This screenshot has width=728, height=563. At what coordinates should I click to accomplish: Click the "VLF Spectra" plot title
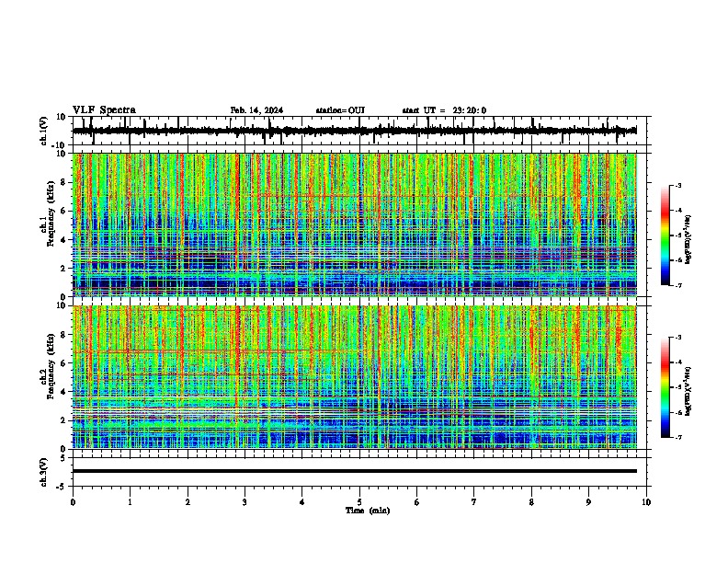click(x=104, y=110)
